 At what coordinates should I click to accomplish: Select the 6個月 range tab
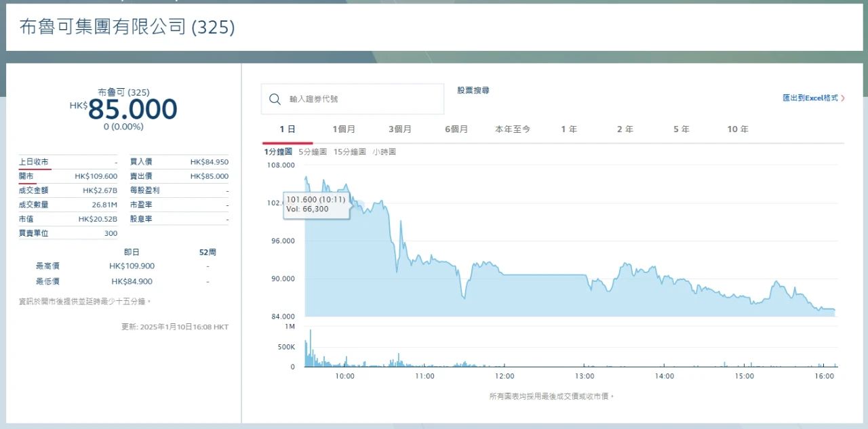click(x=456, y=129)
